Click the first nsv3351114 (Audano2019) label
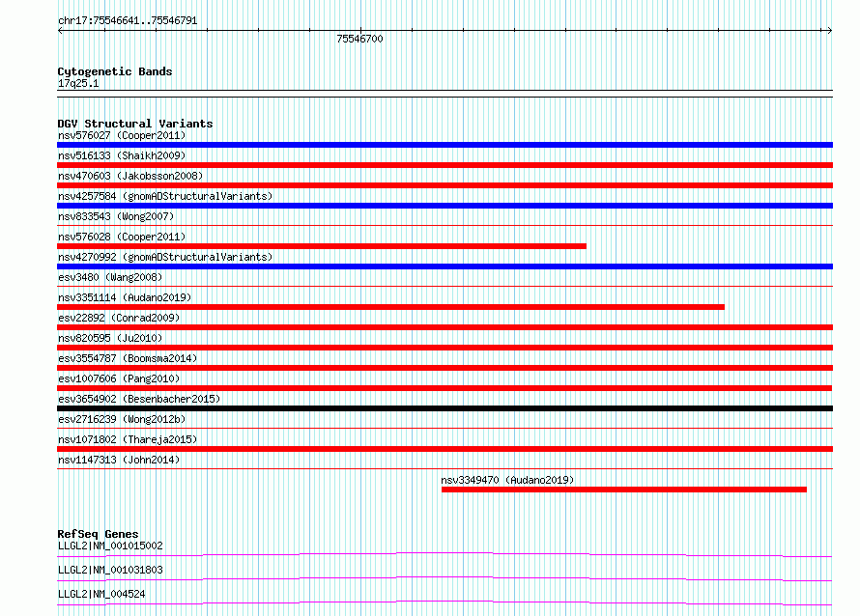860x616 pixels. (x=125, y=297)
